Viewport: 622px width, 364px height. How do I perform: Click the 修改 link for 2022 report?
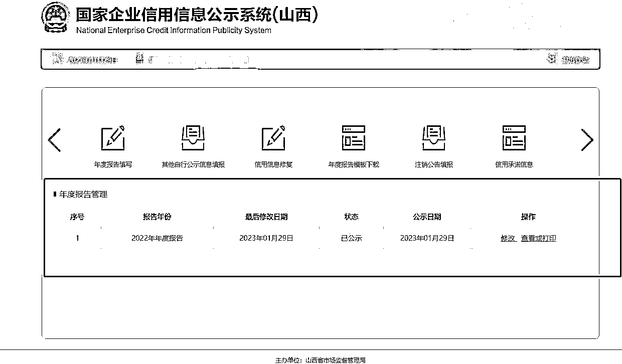point(508,238)
